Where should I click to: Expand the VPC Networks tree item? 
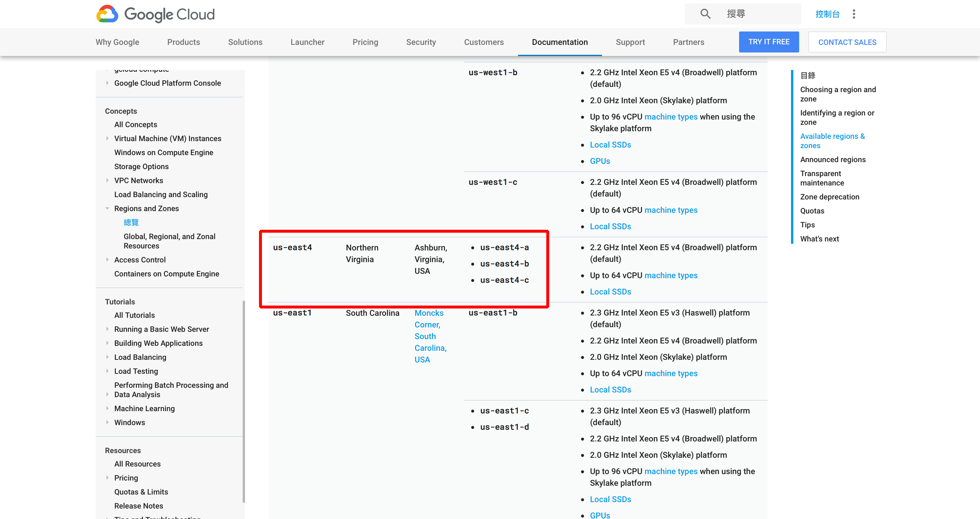107,180
